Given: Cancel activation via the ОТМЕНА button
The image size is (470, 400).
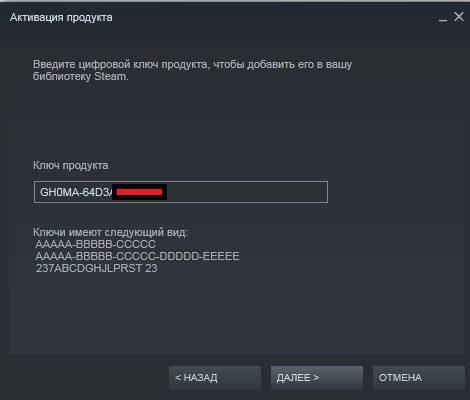Looking at the screenshot, I should click(419, 378).
